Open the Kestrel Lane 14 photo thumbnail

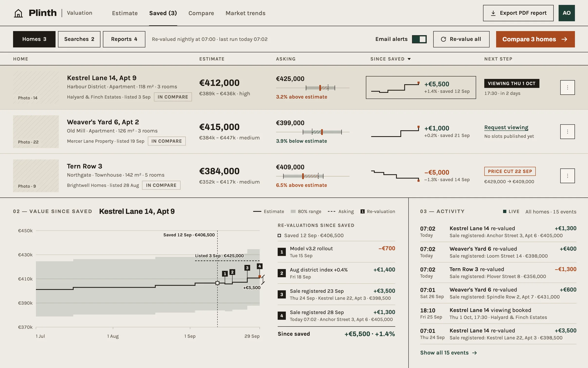(36, 87)
